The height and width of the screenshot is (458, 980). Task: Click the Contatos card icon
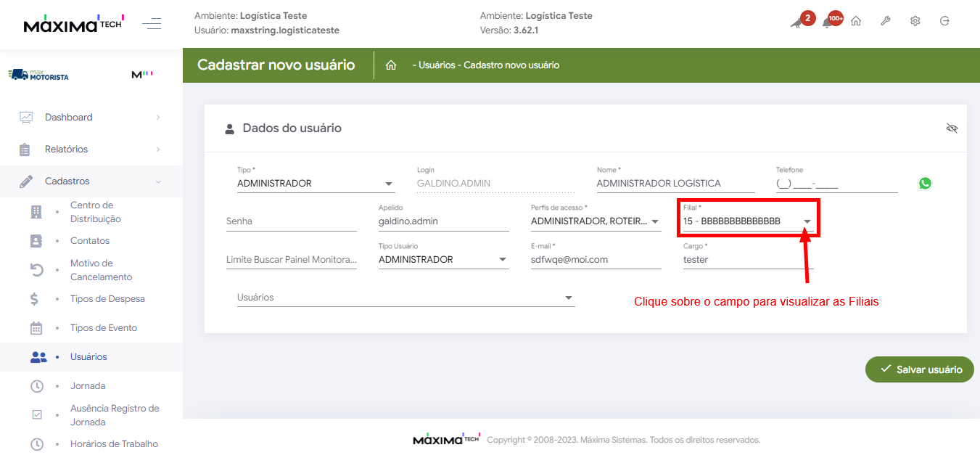point(36,241)
